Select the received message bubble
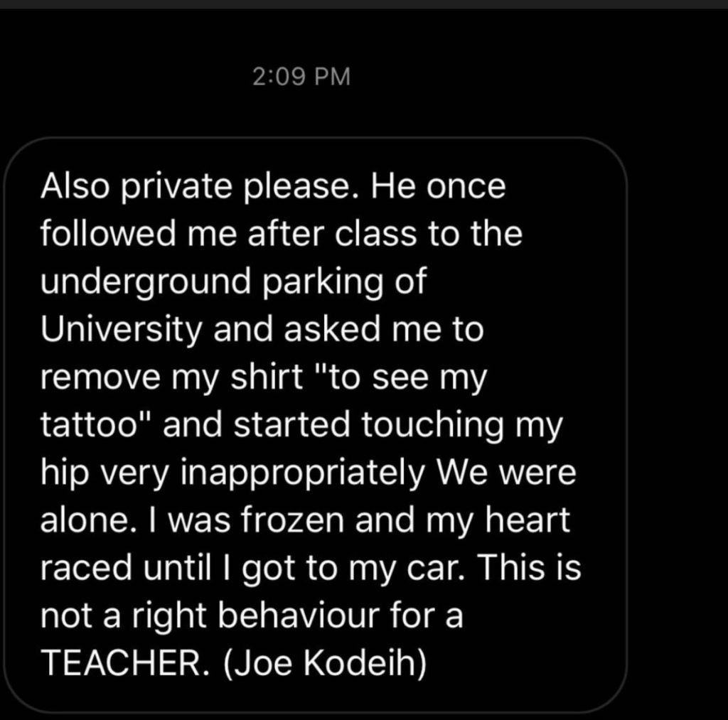728x720 pixels. [x=315, y=424]
